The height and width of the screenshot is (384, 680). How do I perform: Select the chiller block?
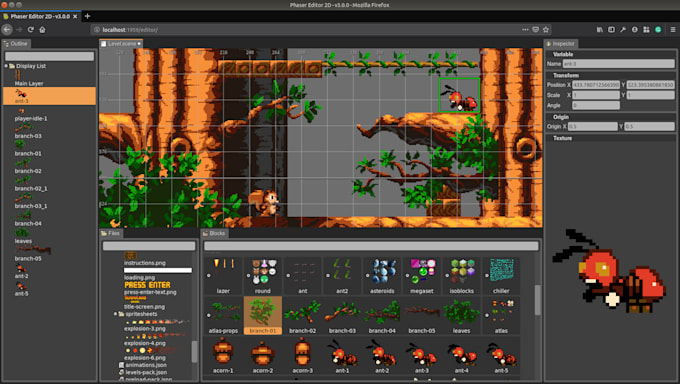501,276
